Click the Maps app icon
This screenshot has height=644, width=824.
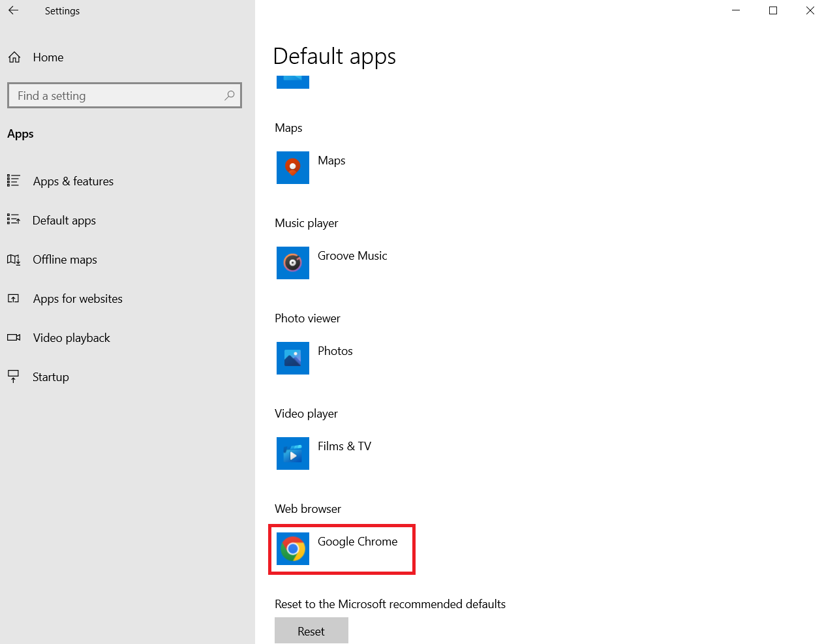(x=293, y=168)
